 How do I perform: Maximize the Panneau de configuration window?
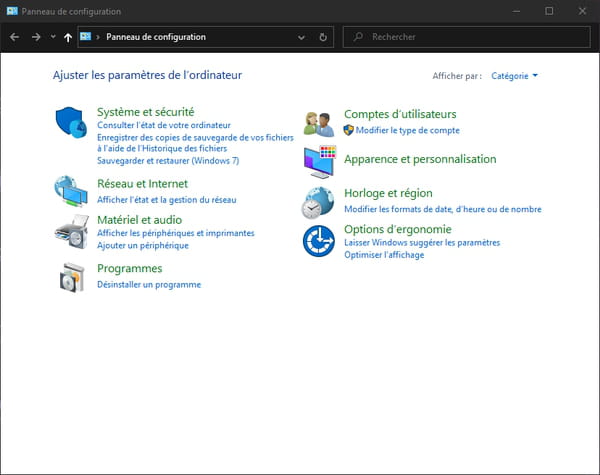(x=549, y=11)
